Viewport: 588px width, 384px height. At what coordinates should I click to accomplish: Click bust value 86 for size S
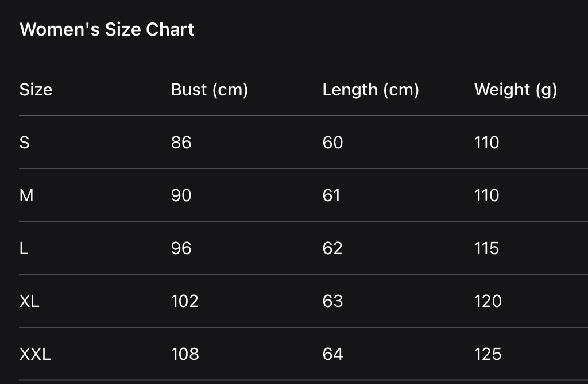(181, 143)
